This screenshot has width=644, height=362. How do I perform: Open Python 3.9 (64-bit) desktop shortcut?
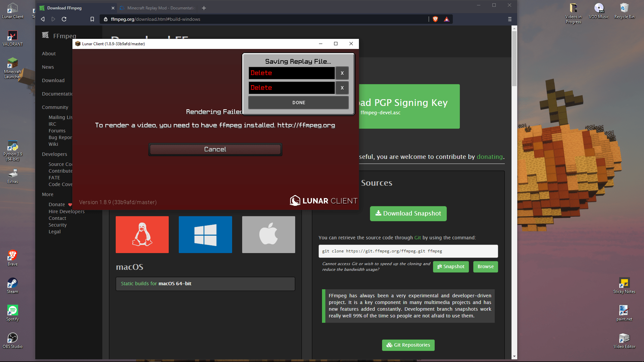pos(13,151)
